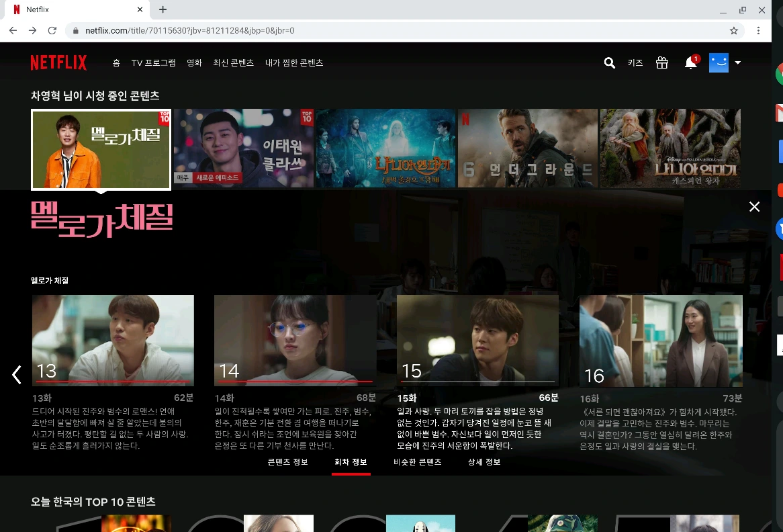Close the Netflix browser tab

[140, 9]
